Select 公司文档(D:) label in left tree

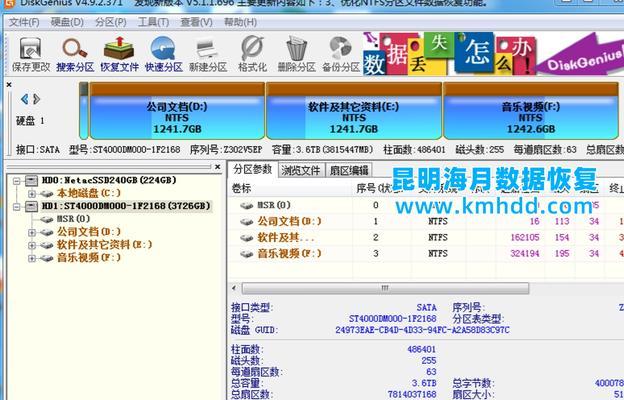(89, 232)
